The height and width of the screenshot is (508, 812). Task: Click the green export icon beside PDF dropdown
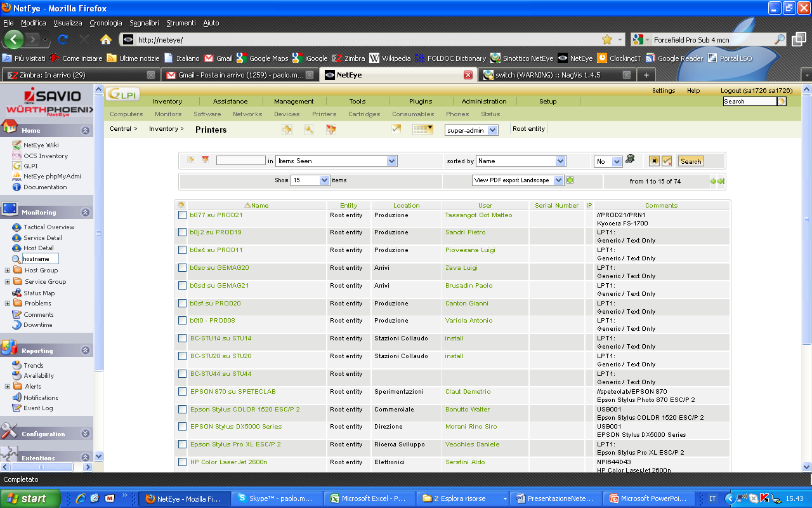tap(570, 180)
